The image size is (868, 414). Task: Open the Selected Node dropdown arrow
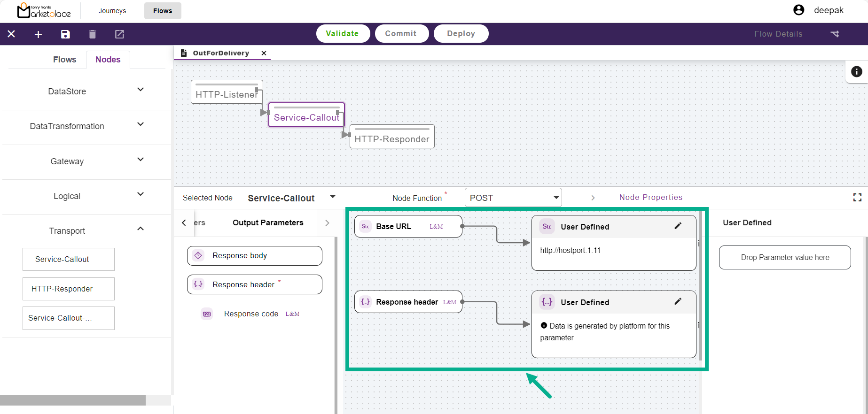point(333,197)
